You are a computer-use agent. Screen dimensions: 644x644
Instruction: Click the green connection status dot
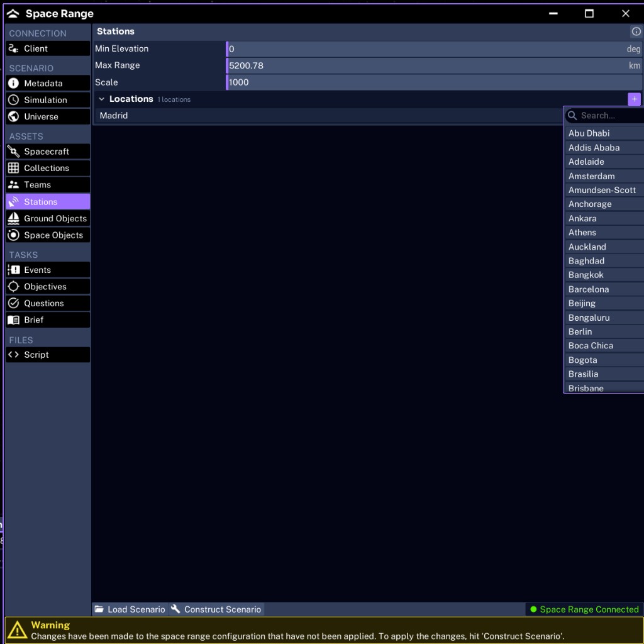(x=533, y=609)
